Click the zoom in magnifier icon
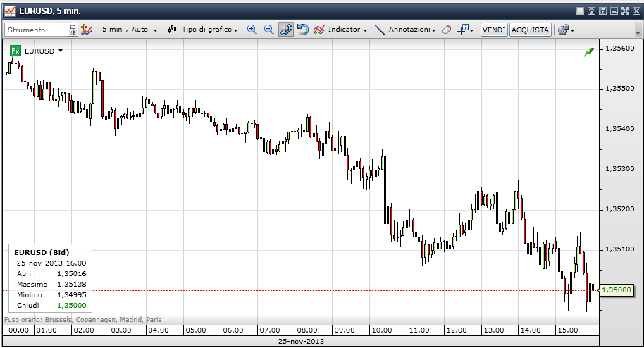The width and height of the screenshot is (644, 348). click(x=252, y=30)
